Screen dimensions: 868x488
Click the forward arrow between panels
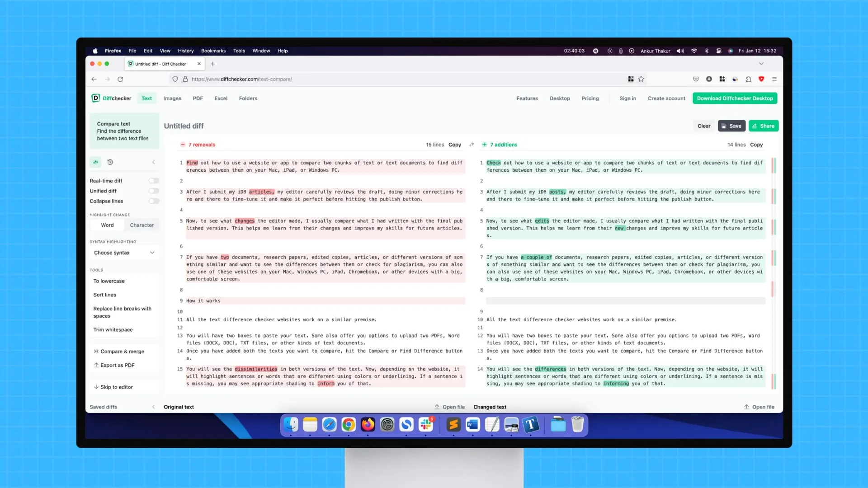coord(472,144)
